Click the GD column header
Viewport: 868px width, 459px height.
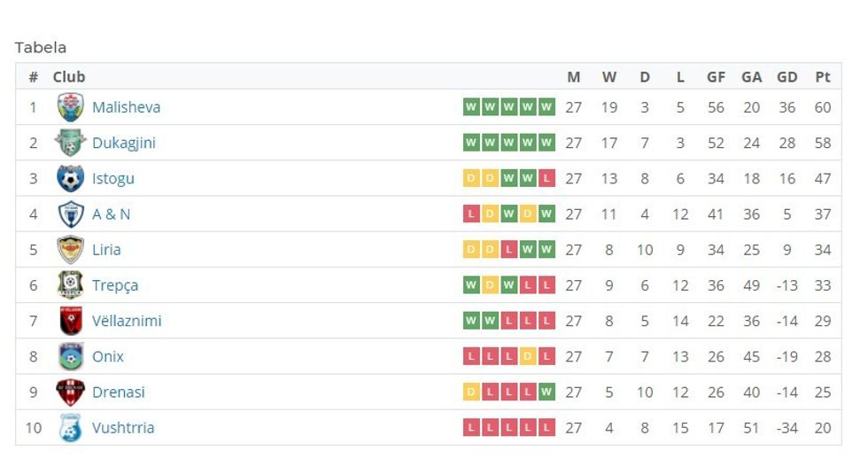coord(787,77)
